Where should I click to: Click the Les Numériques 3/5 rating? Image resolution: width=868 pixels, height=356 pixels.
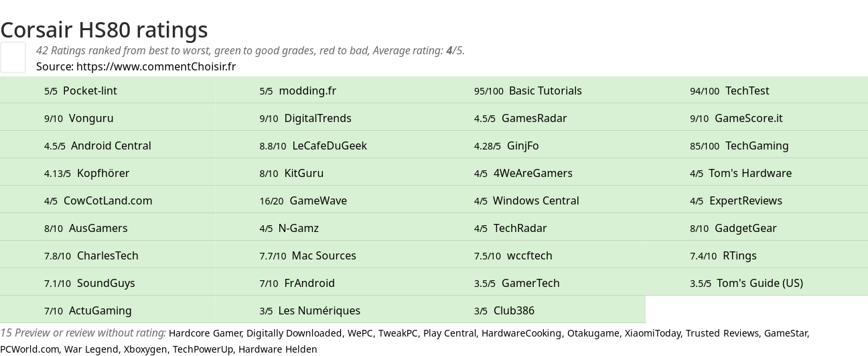click(x=323, y=310)
